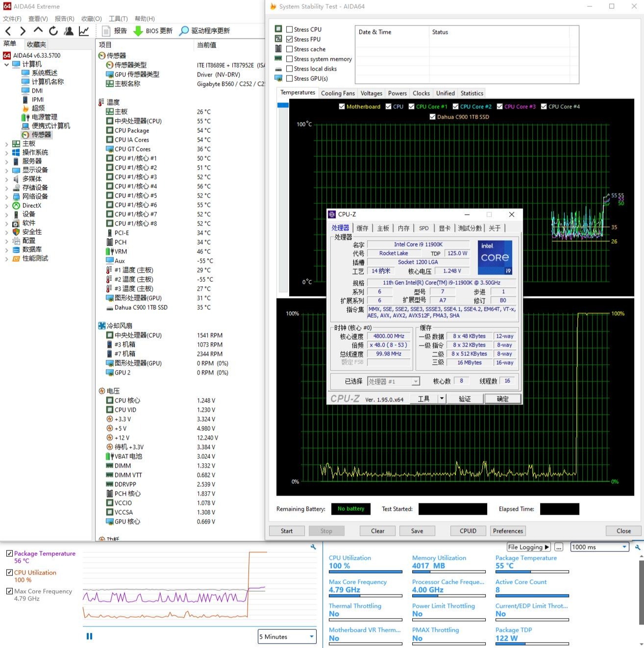644x648 pixels.
Task: Enable the Stress system memory checkbox
Action: point(290,59)
